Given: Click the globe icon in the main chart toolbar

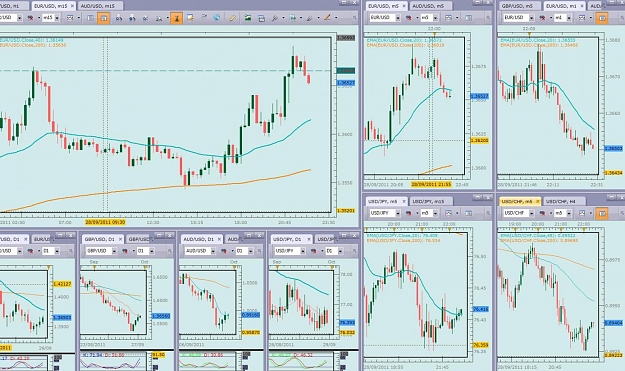Looking at the screenshot, I should click(216, 18).
